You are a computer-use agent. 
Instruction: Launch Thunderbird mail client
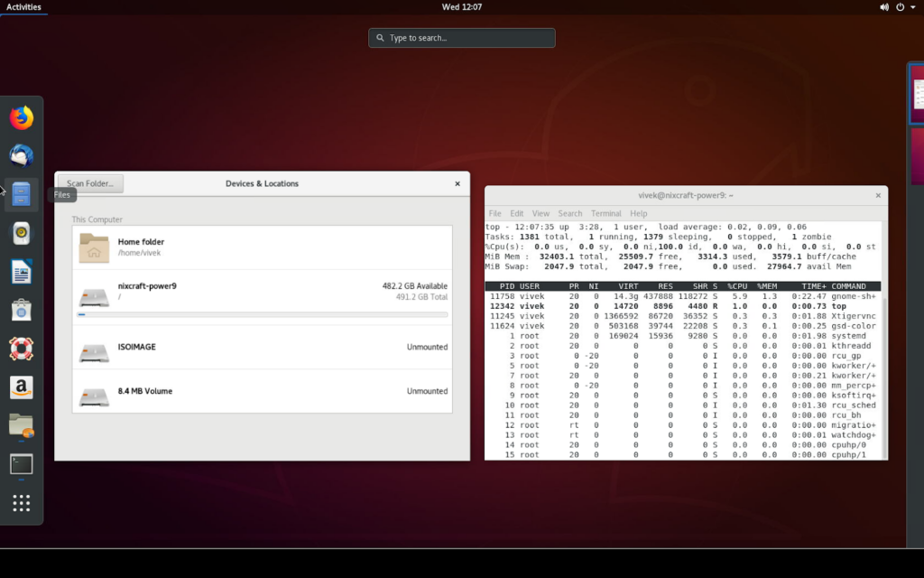(x=21, y=155)
